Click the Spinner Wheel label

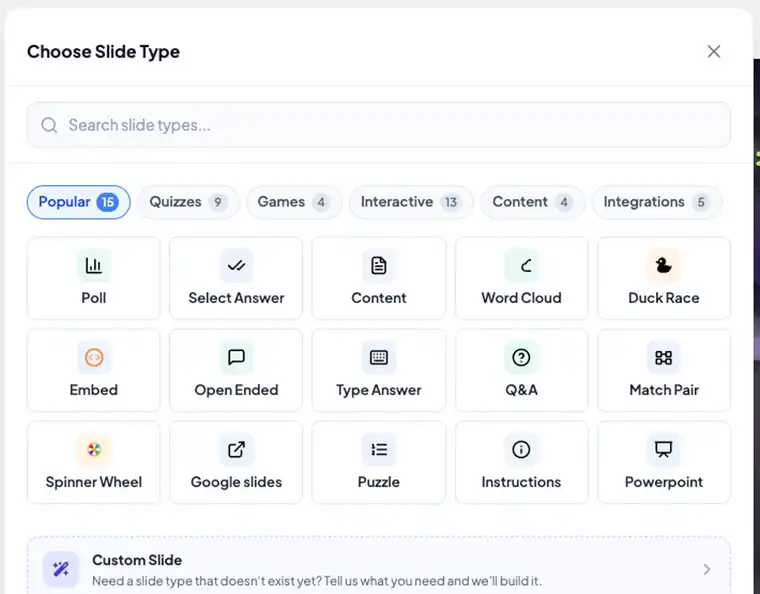94,482
